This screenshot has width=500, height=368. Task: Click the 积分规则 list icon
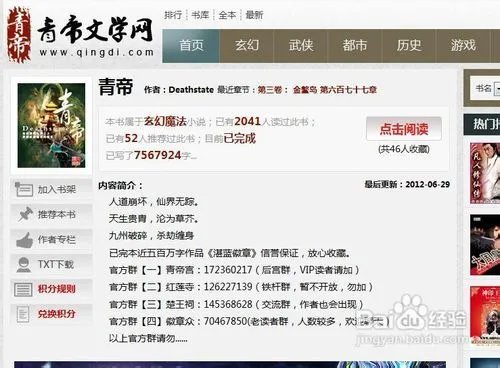(23, 290)
